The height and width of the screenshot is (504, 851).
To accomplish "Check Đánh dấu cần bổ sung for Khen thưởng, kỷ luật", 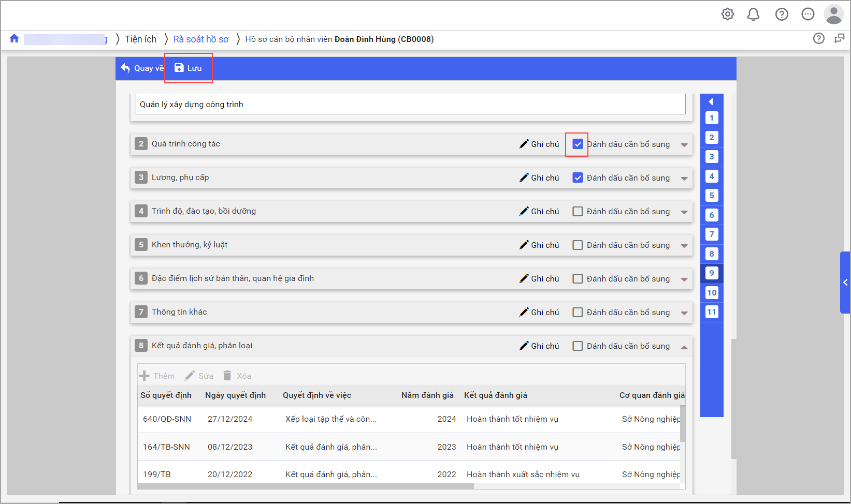I will [x=578, y=245].
